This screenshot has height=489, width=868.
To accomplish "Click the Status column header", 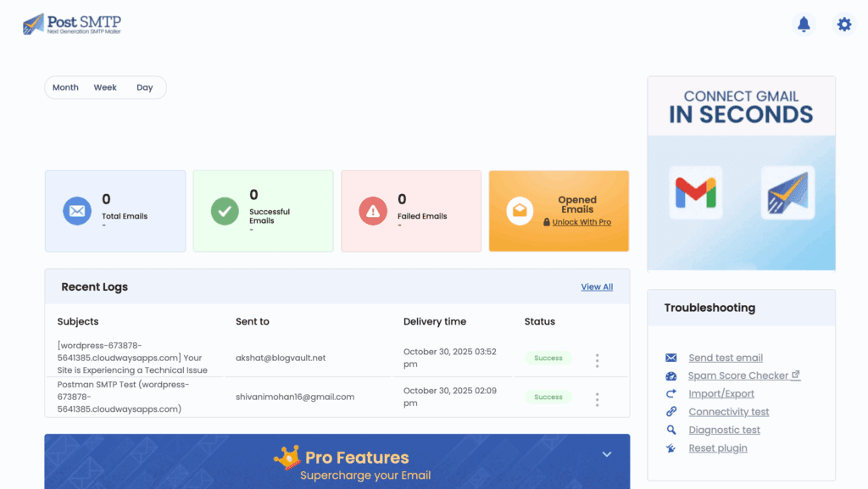I will click(540, 321).
